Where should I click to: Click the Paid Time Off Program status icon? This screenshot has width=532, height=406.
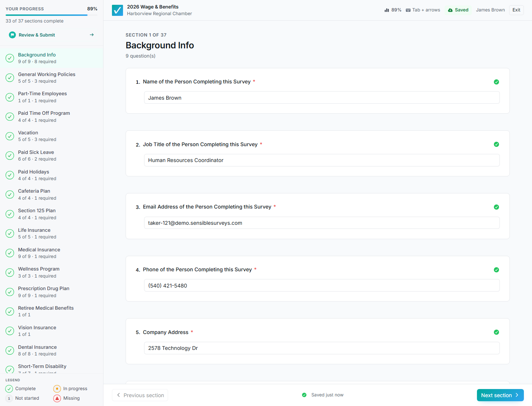click(x=10, y=117)
